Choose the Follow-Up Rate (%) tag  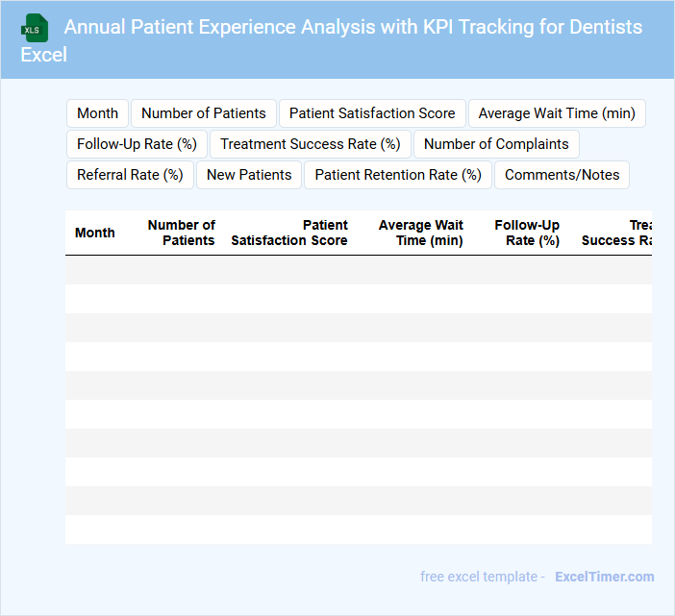click(137, 144)
